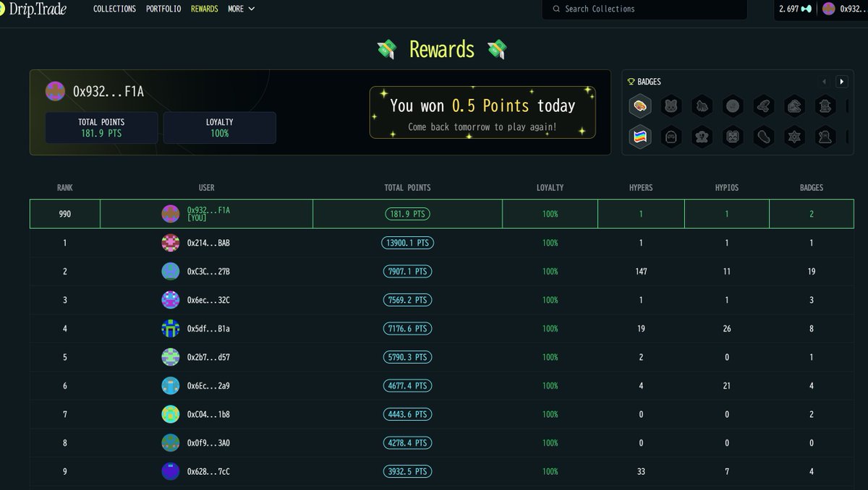Screen dimensions: 868x490
Task: Click the LOYALTY column header
Action: pyautogui.click(x=550, y=187)
